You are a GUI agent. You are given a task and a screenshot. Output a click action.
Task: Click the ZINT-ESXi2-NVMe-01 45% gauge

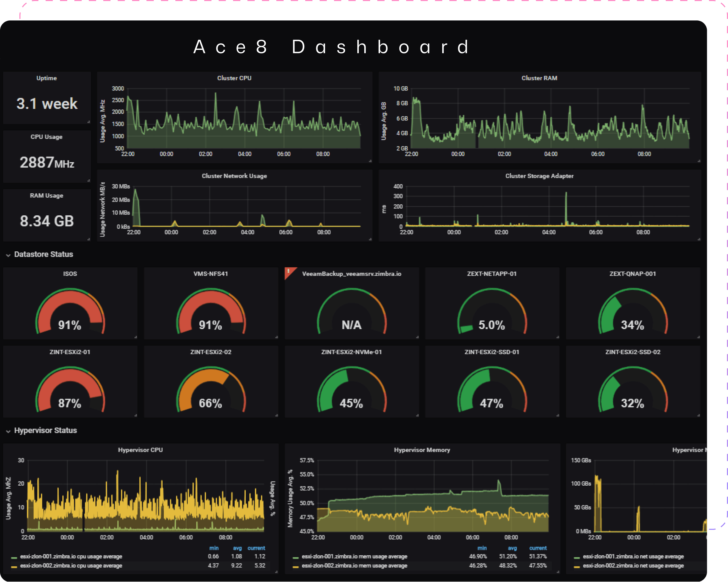pos(351,389)
